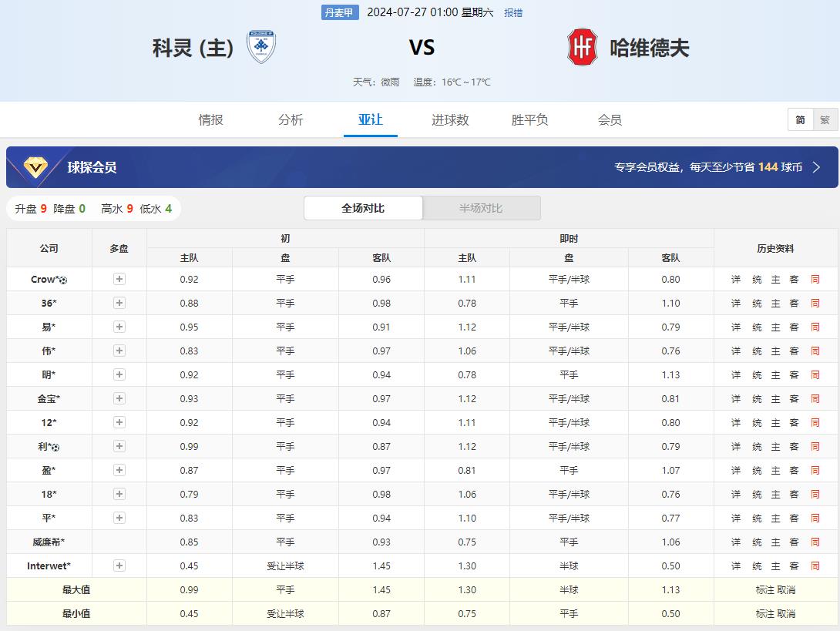This screenshot has width=840, height=631.
Task: Open the 胜平负 tab
Action: point(529,120)
